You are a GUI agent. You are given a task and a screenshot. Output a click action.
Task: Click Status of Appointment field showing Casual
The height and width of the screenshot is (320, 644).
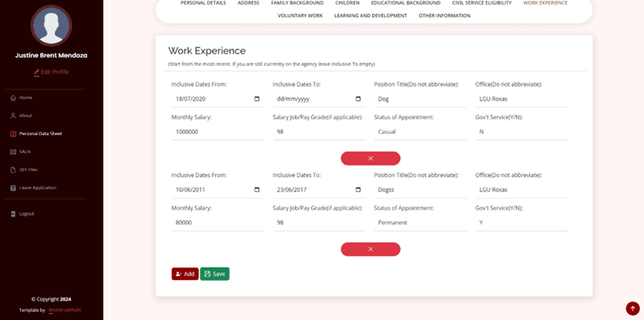click(420, 132)
